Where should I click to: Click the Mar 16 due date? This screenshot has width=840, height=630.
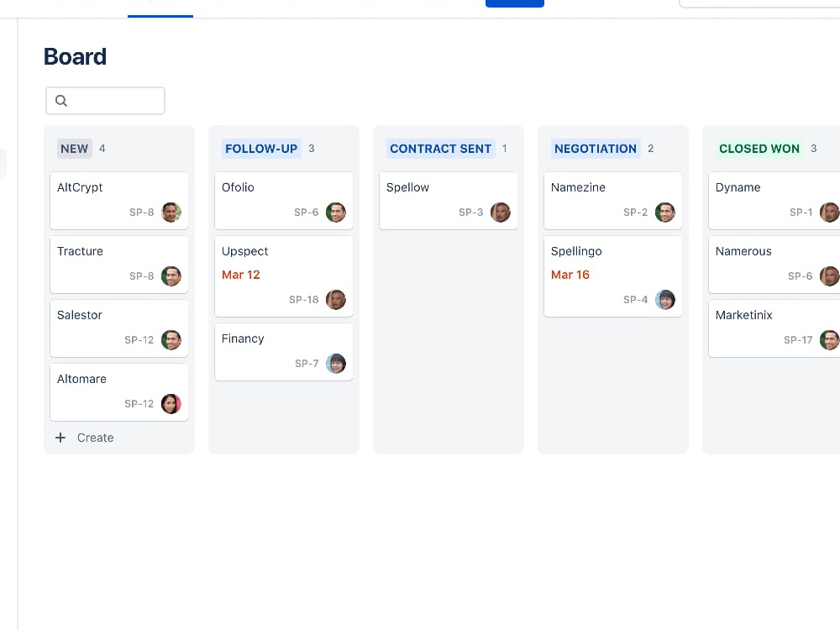coord(570,275)
